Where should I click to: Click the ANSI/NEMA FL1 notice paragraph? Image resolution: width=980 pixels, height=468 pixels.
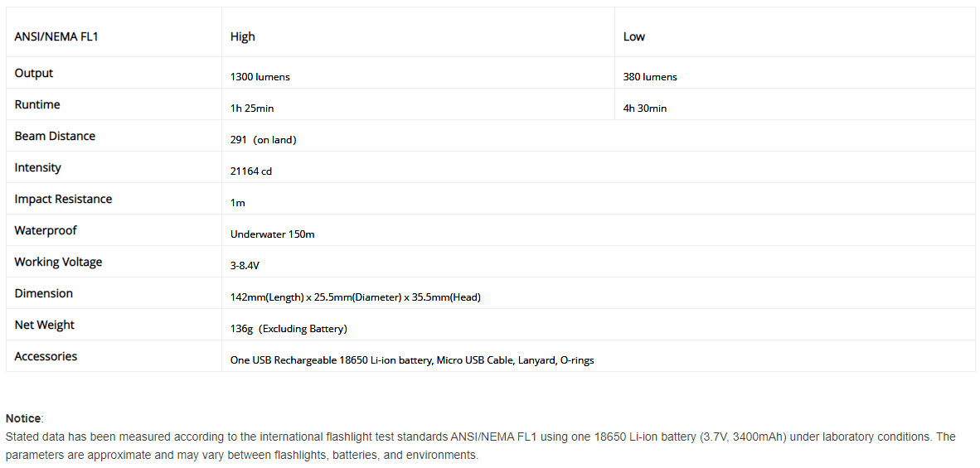[481, 446]
